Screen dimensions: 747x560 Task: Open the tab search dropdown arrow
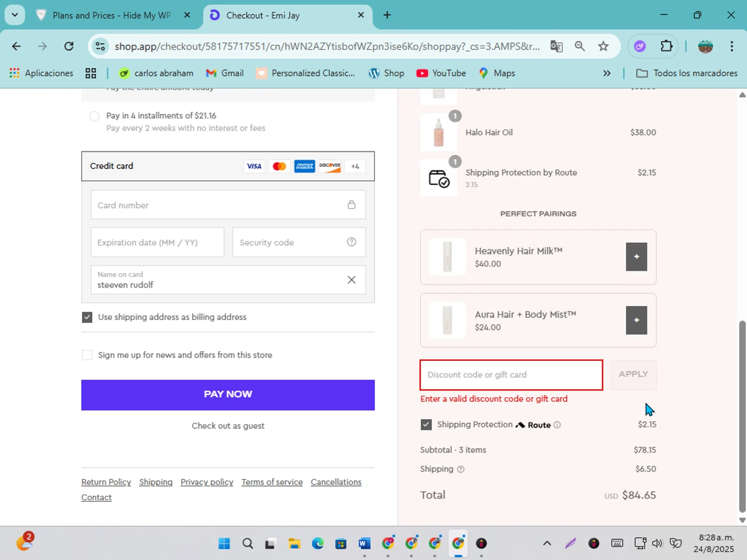click(x=15, y=15)
